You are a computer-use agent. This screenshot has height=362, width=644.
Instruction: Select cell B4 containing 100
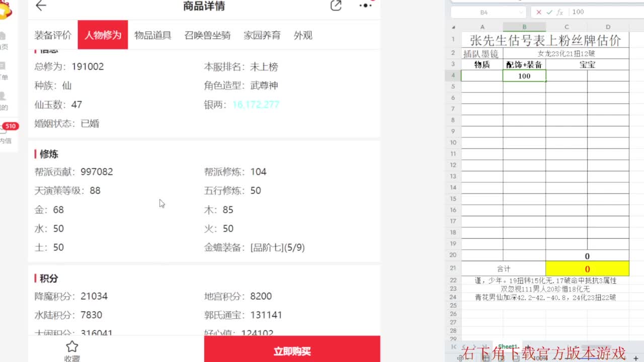click(524, 75)
